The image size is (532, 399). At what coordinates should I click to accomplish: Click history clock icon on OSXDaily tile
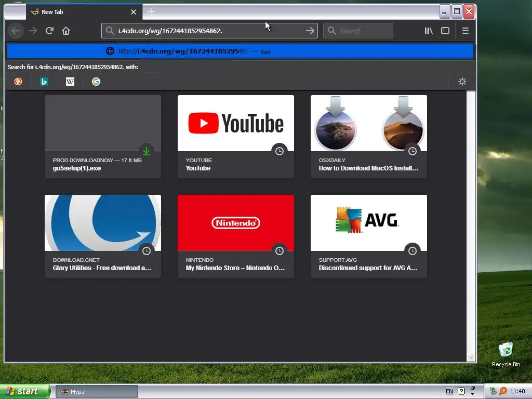coord(412,151)
